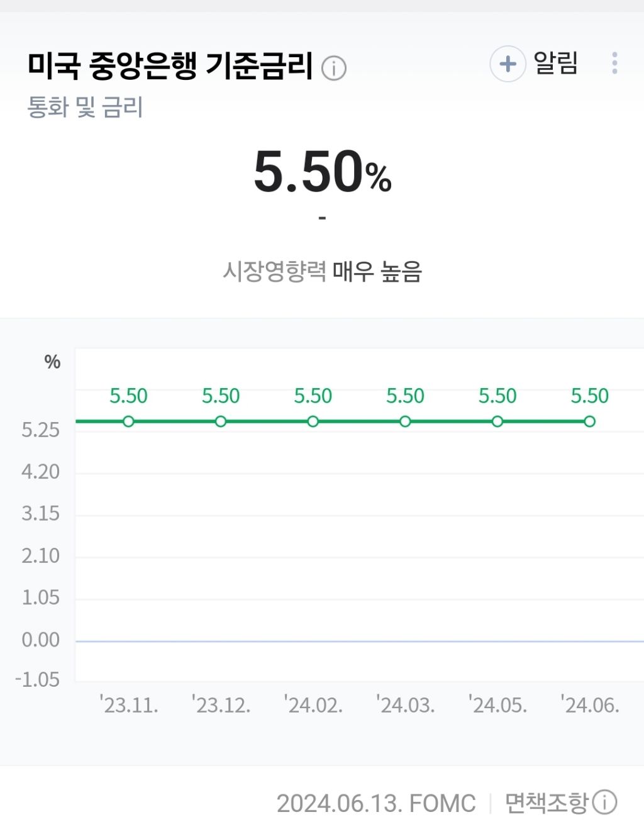Screen dimensions: 644x834
Task: Tap the 5.50% current rate value
Action: (323, 172)
